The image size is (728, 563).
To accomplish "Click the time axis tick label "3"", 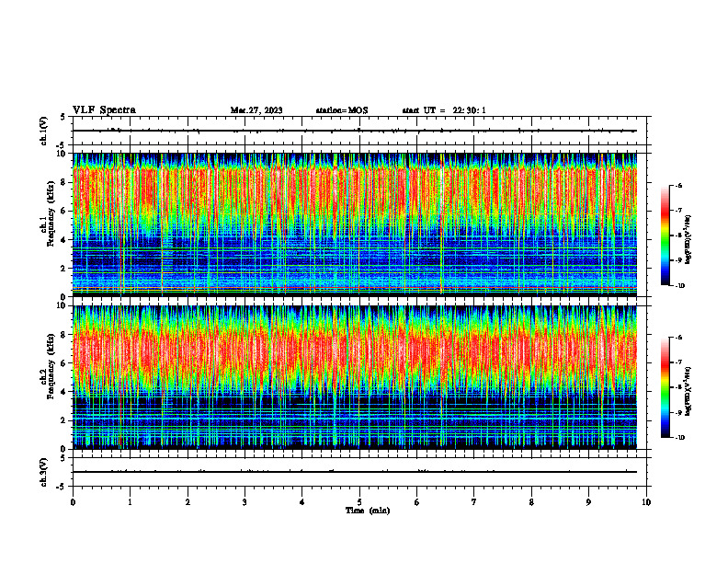I will point(245,502).
